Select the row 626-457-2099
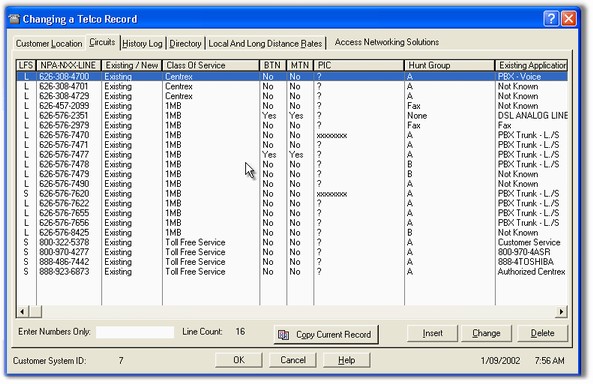 [292, 106]
